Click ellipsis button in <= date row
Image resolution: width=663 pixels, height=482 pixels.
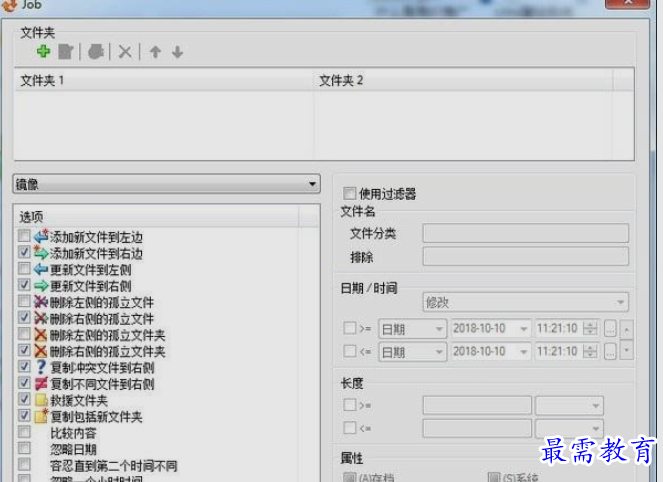point(610,352)
